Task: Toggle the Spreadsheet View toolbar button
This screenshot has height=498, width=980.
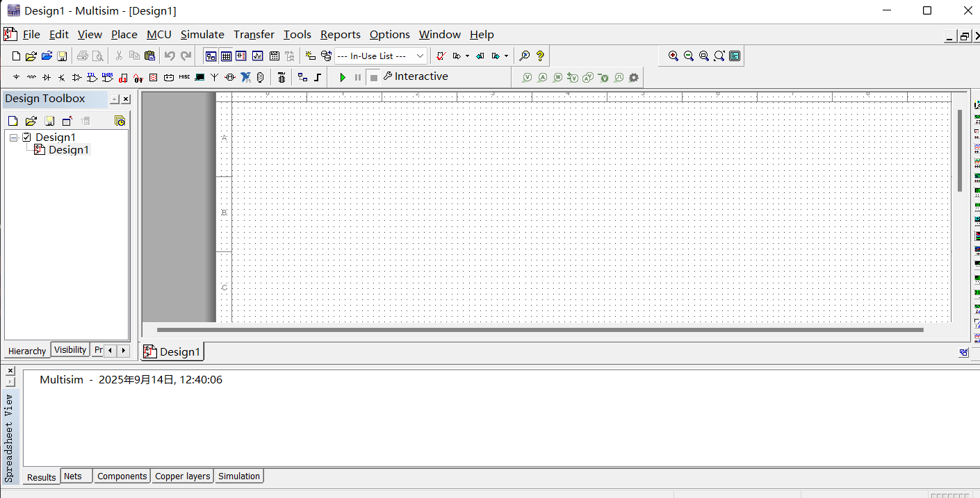Action: (x=226, y=56)
